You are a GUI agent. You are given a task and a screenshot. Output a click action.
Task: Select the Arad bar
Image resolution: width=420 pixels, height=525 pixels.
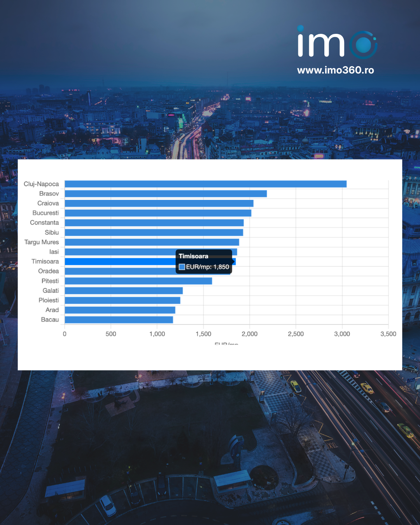click(120, 310)
